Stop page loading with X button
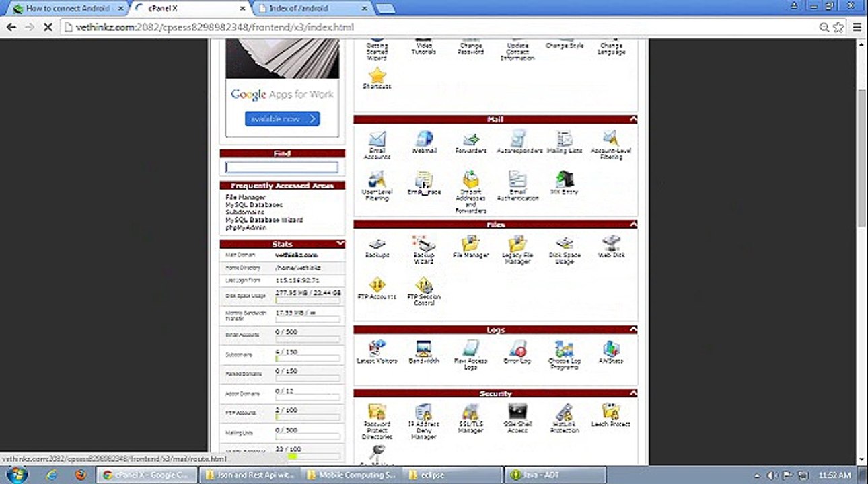The height and width of the screenshot is (484, 868). (46, 28)
